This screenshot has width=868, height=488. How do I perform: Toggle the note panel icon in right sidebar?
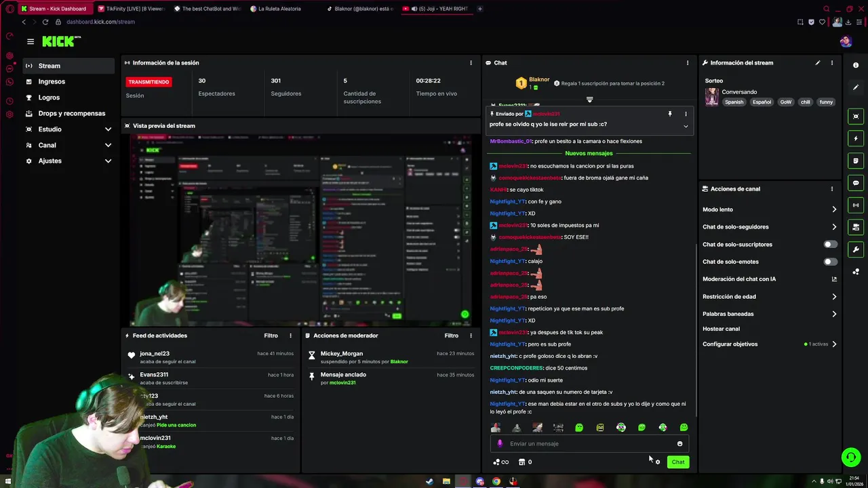point(856,161)
